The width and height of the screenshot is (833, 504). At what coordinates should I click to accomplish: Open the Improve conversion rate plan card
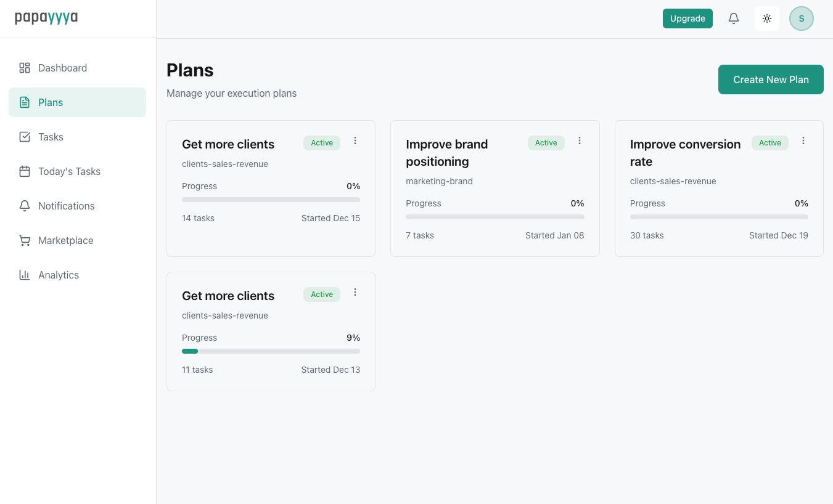pos(684,153)
